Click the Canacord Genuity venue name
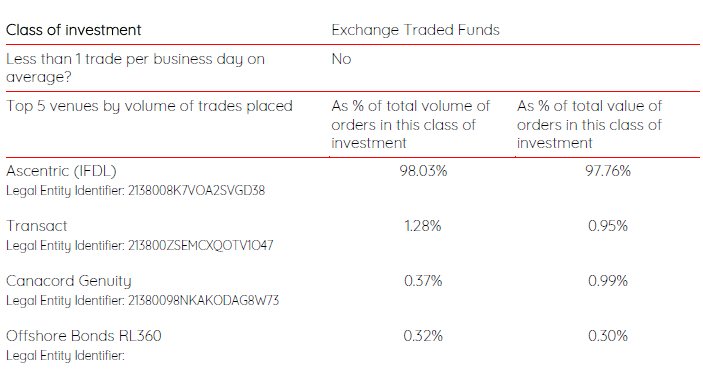This screenshot has width=703, height=384. coord(69,281)
